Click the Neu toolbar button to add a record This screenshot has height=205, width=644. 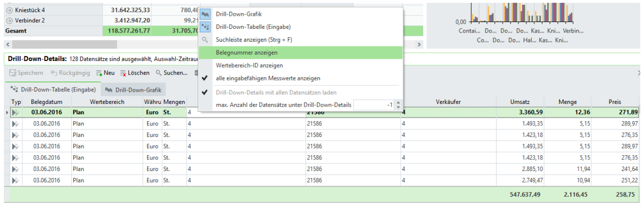(105, 73)
